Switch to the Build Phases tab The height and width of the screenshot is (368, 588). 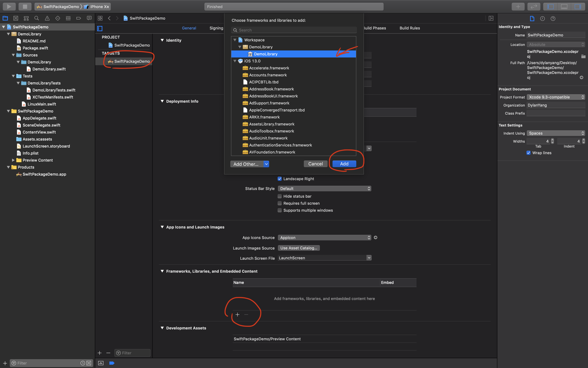click(x=374, y=28)
